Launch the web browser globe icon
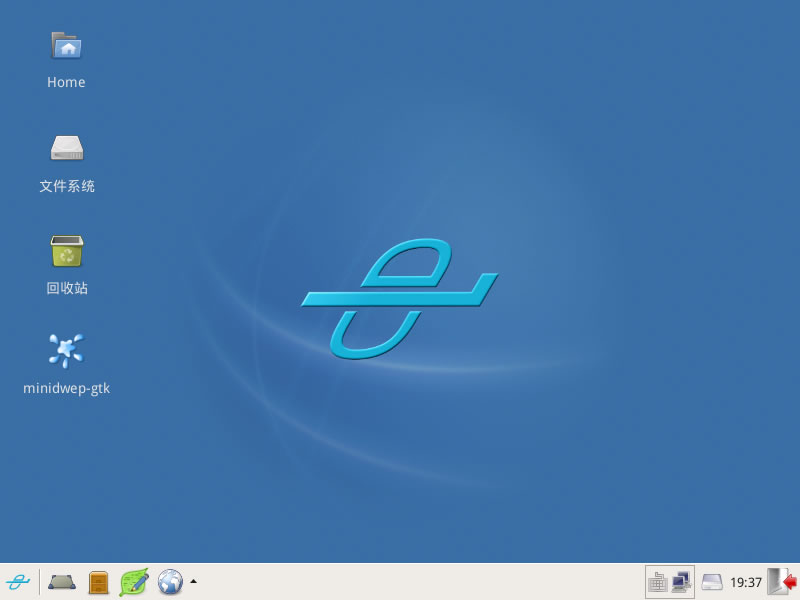This screenshot has width=800, height=600. coord(170,582)
